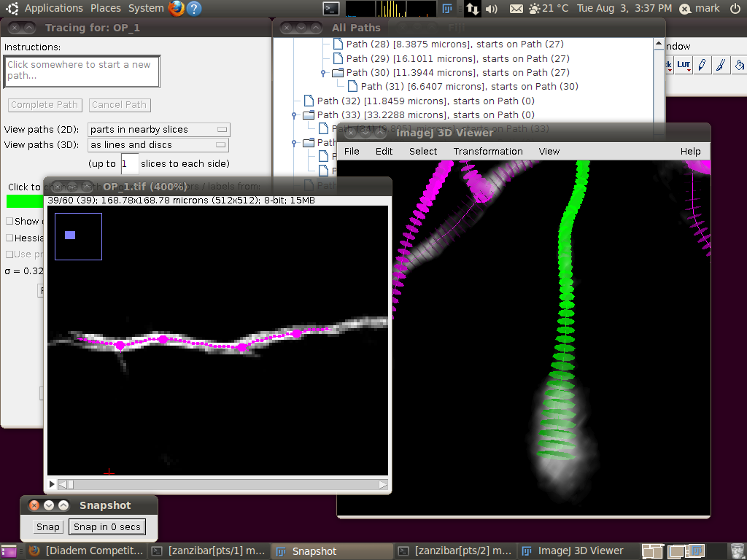Open the Applications menu
Image resolution: width=747 pixels, height=560 pixels.
point(54,8)
